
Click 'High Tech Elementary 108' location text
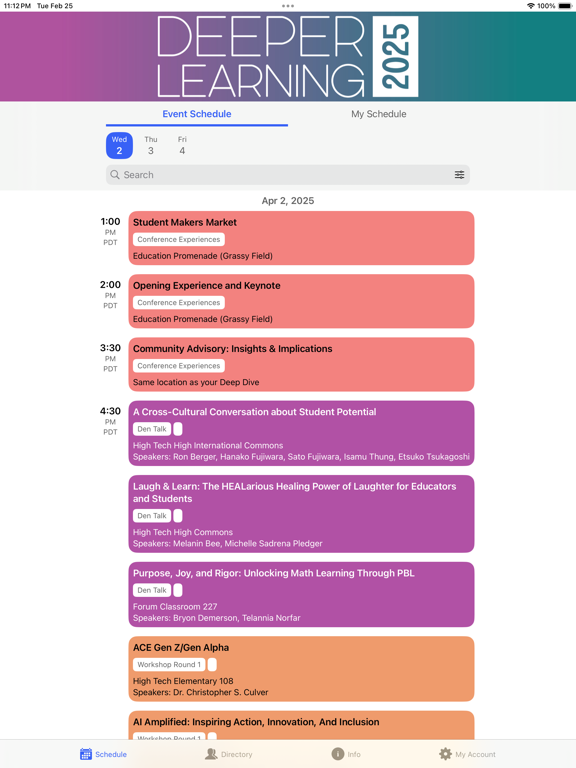tap(183, 681)
